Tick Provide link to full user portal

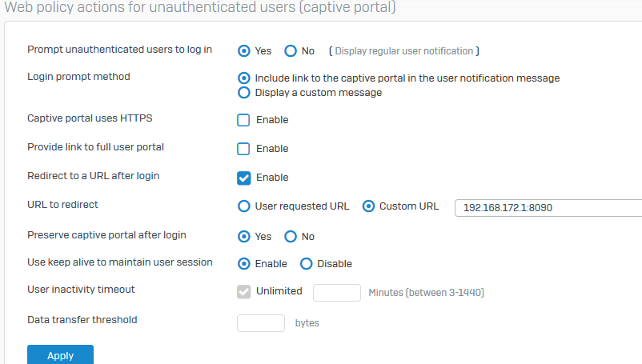coord(244,149)
